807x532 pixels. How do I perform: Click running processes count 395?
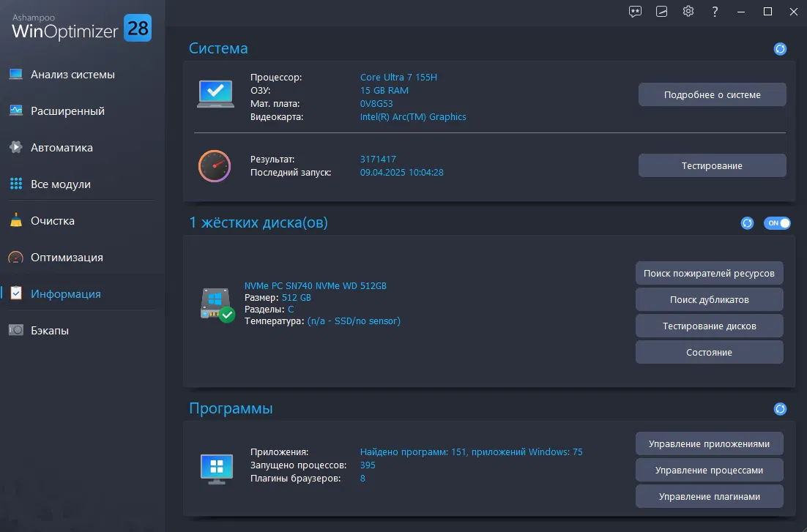coord(368,465)
